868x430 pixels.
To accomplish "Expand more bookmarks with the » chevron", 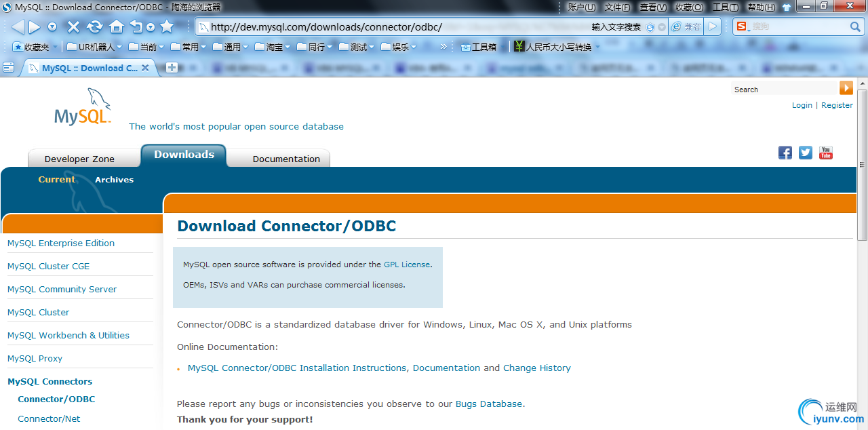I will point(443,47).
